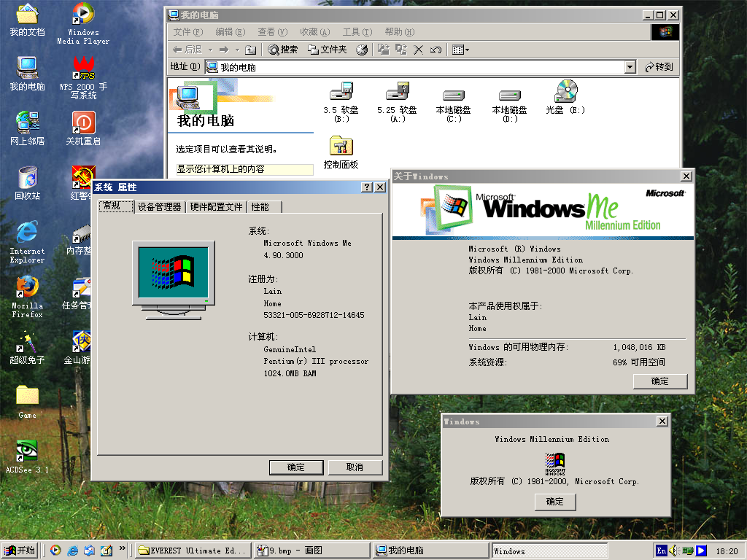Open the 编辑(E) menu
The height and width of the screenshot is (560, 747).
coord(230,32)
